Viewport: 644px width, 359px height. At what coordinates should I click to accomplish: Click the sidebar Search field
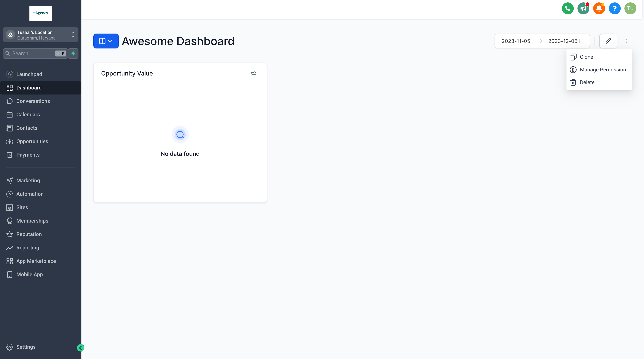point(32,53)
